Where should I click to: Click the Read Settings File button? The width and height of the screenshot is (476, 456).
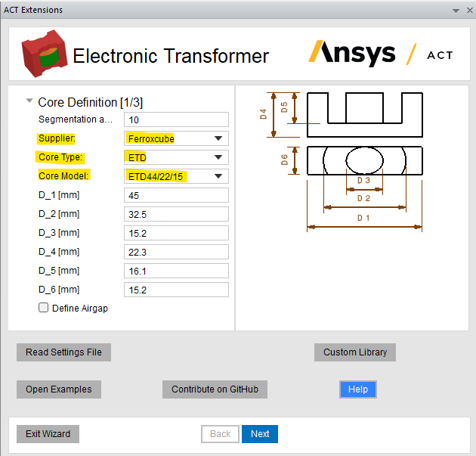pyautogui.click(x=63, y=352)
